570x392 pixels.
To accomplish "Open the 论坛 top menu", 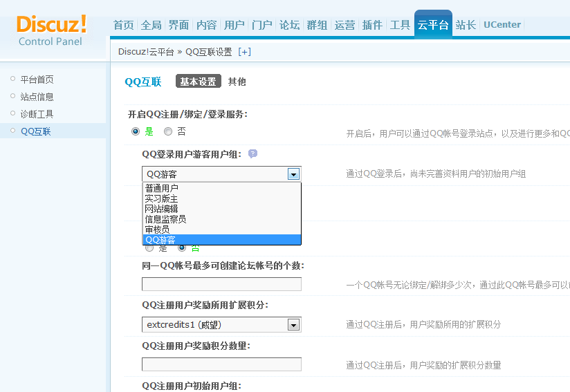I will point(289,25).
